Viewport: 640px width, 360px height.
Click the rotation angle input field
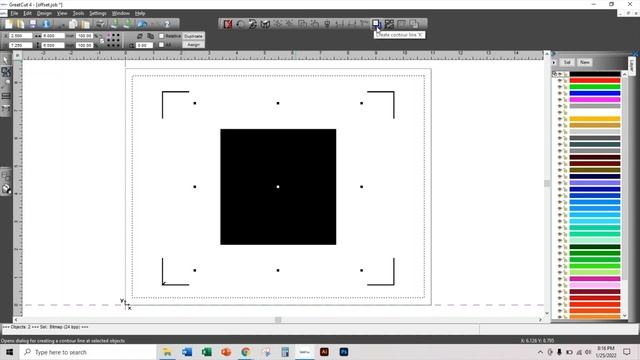point(144,45)
